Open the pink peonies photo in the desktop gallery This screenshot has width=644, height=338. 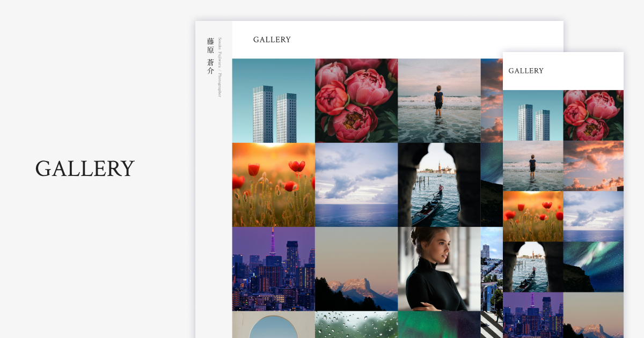pos(356,100)
